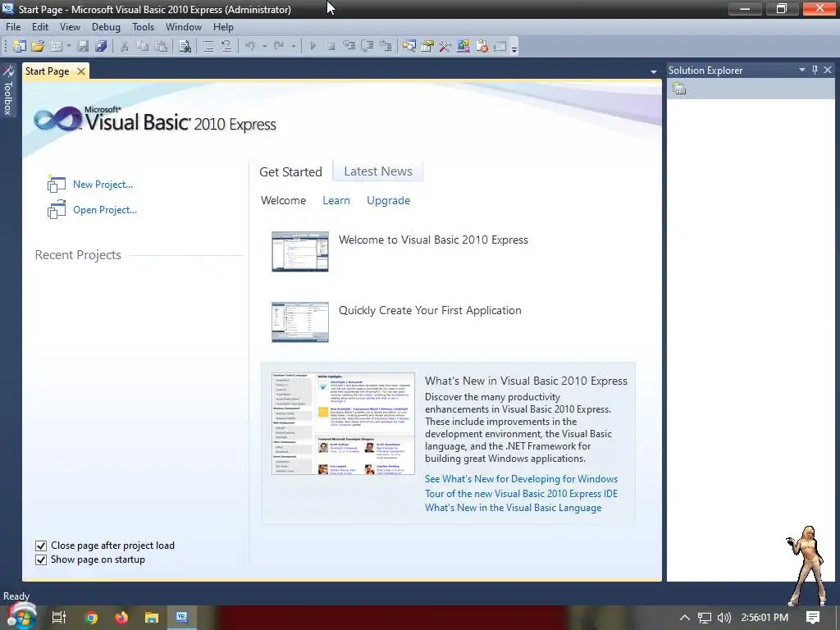Click the Comment out lines toolbar icon

click(208, 46)
